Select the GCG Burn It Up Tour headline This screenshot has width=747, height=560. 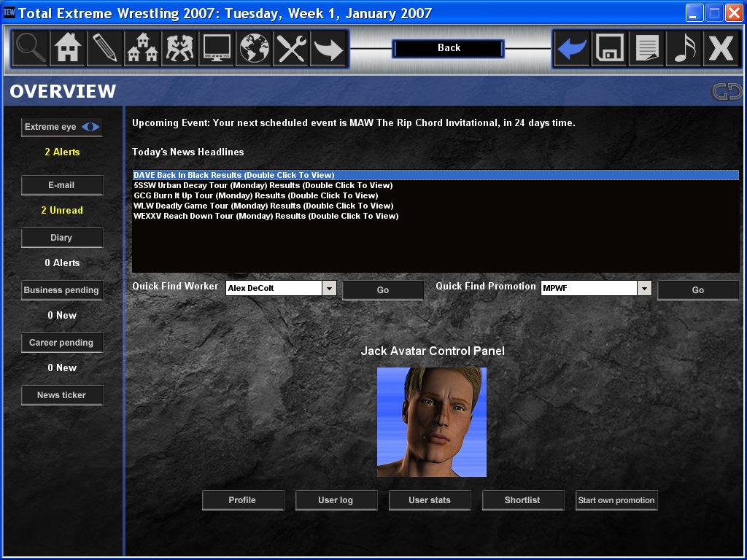[x=255, y=195]
